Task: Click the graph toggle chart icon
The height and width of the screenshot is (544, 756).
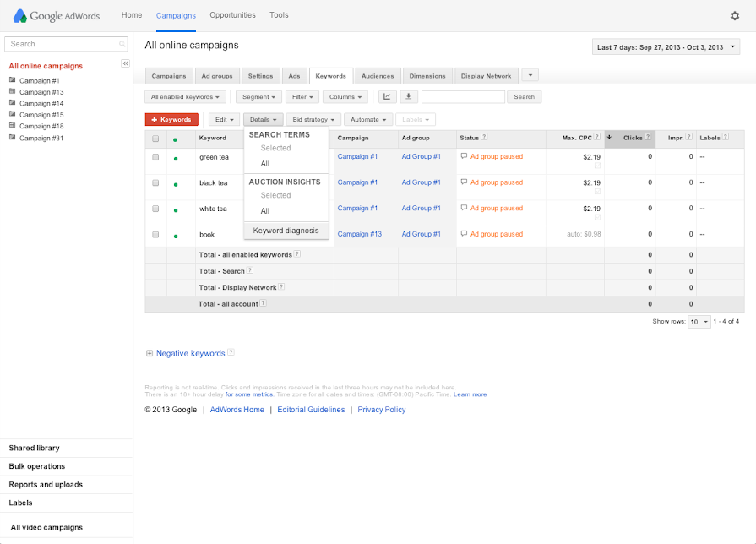Action: 387,97
